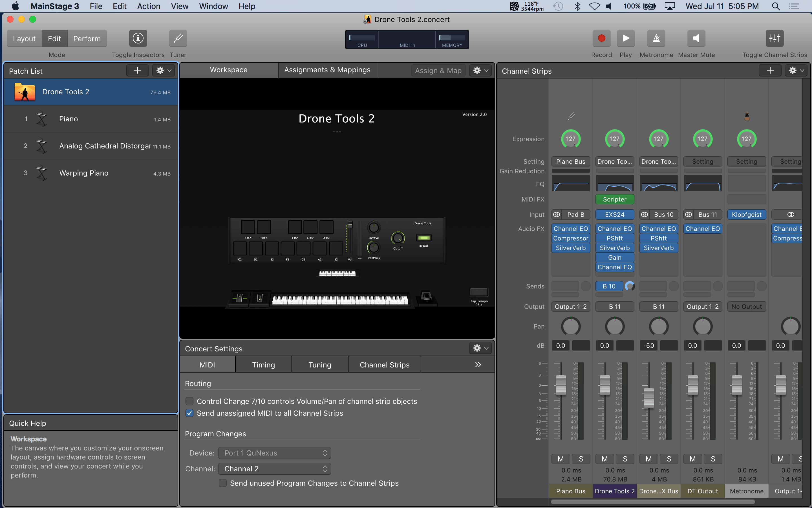Viewport: 812px width, 508px height.
Task: Open the Piano Bus setting menu
Action: [x=571, y=162]
